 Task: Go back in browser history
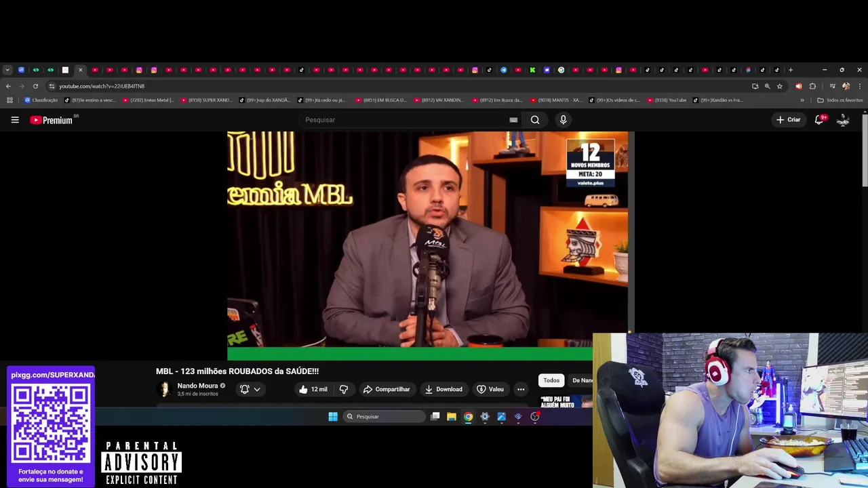(x=8, y=86)
